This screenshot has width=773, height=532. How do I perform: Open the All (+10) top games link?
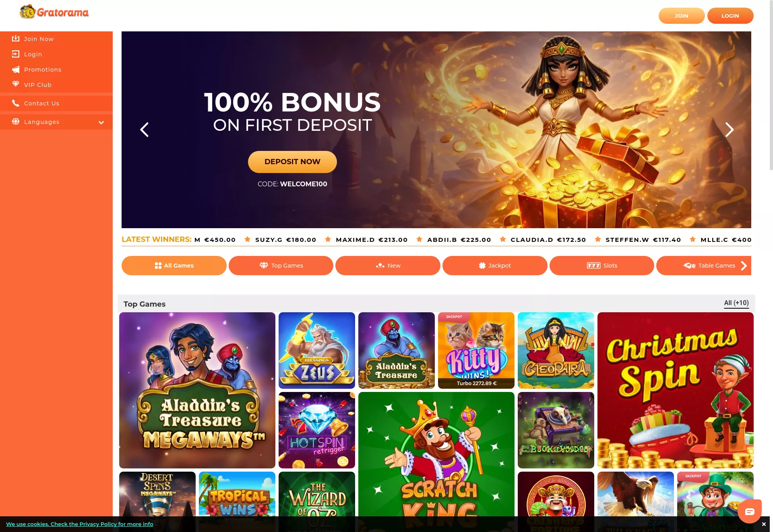(736, 303)
